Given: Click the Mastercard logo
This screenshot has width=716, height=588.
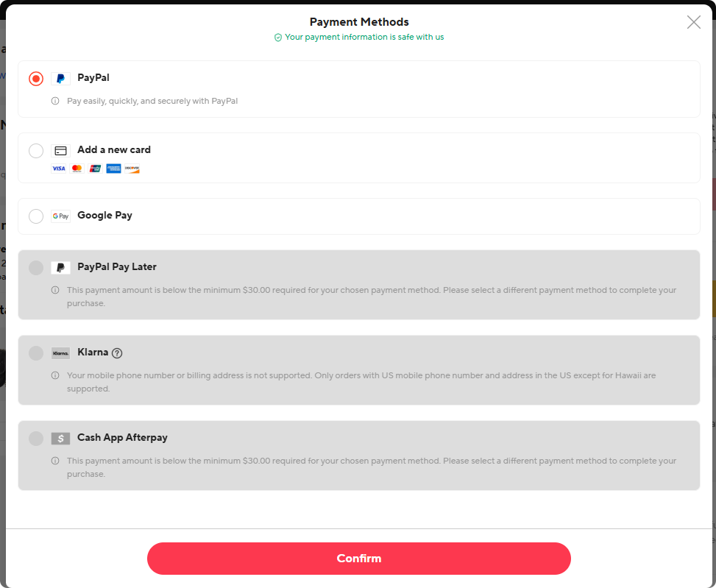Looking at the screenshot, I should pyautogui.click(x=77, y=169).
